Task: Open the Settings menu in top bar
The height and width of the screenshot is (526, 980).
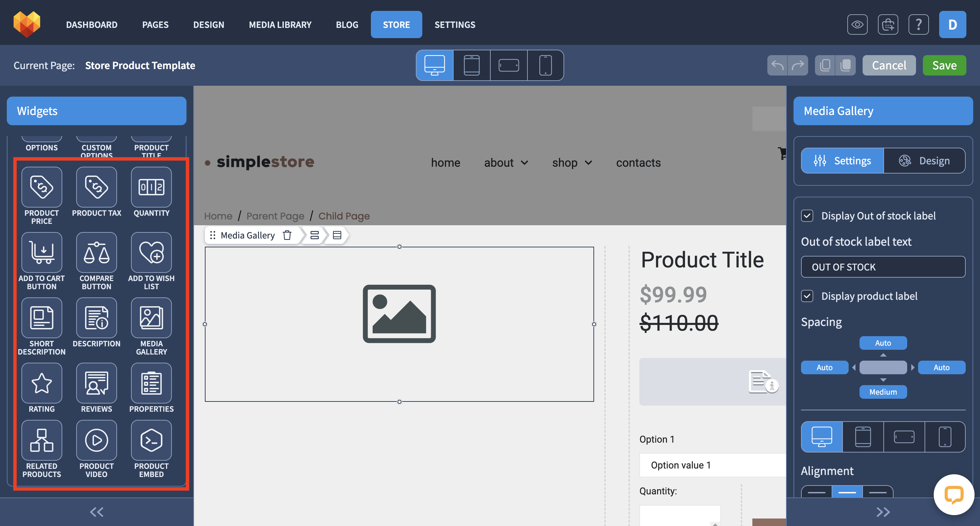Action: tap(455, 25)
